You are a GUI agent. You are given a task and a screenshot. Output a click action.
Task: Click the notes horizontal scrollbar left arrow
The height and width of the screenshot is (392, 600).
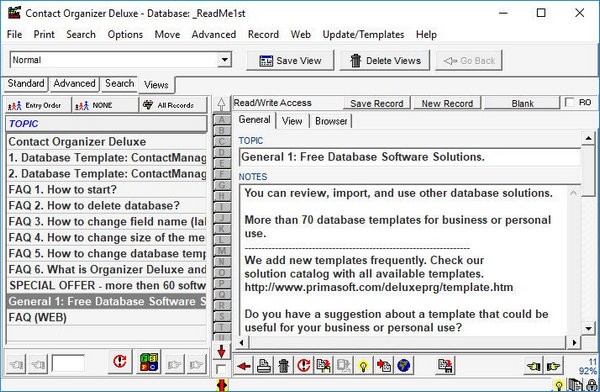point(241,342)
